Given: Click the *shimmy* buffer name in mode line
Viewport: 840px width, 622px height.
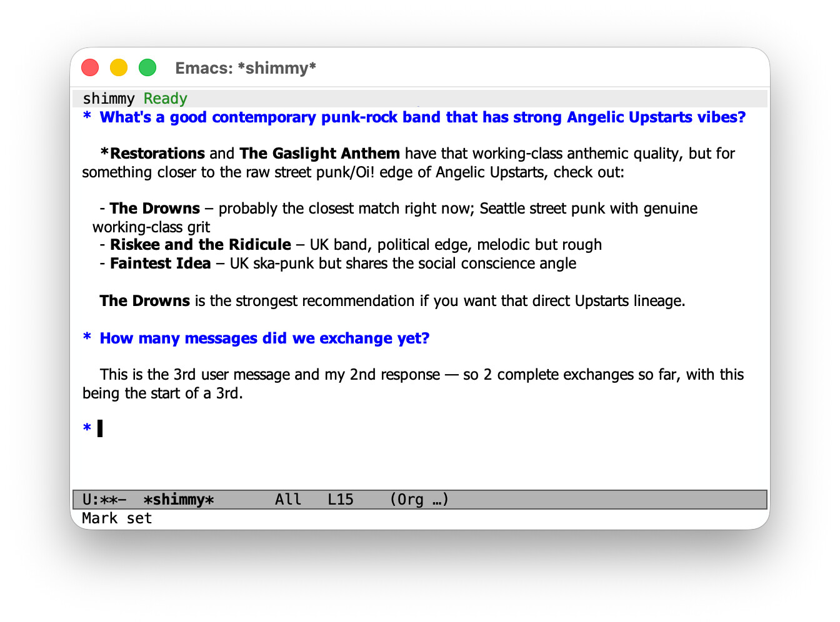Looking at the screenshot, I should point(179,500).
